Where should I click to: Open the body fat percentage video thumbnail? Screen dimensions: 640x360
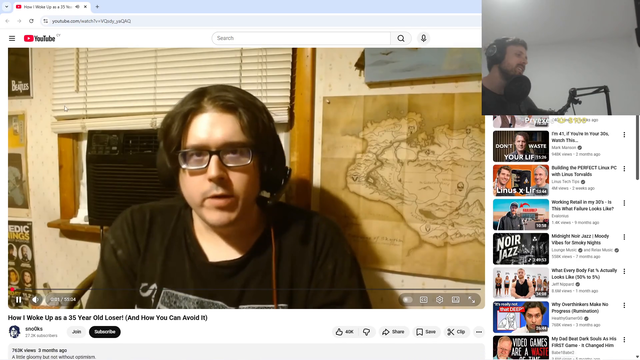click(521, 283)
